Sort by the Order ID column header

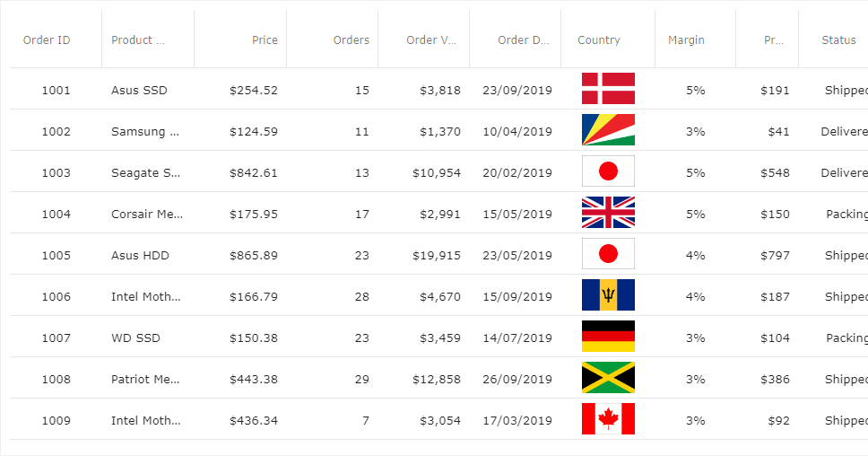pyautogui.click(x=47, y=39)
